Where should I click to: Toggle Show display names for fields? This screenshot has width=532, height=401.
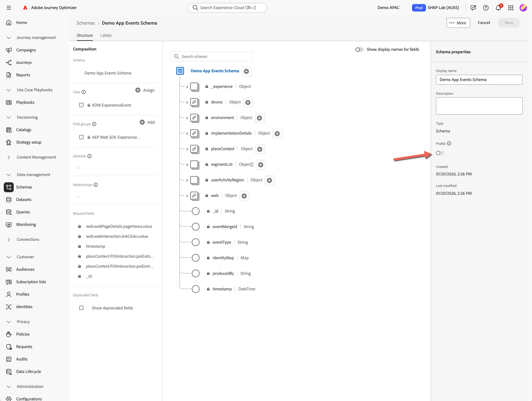(359, 50)
